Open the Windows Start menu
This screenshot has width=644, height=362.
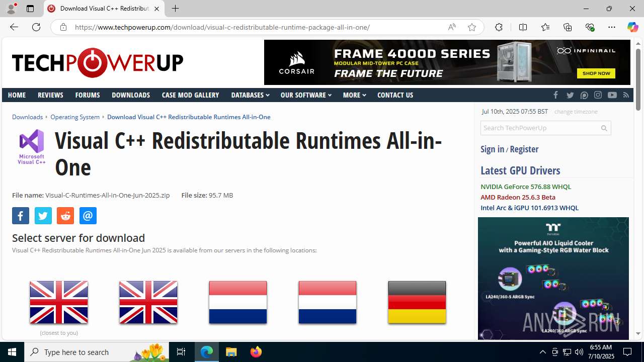click(12, 352)
